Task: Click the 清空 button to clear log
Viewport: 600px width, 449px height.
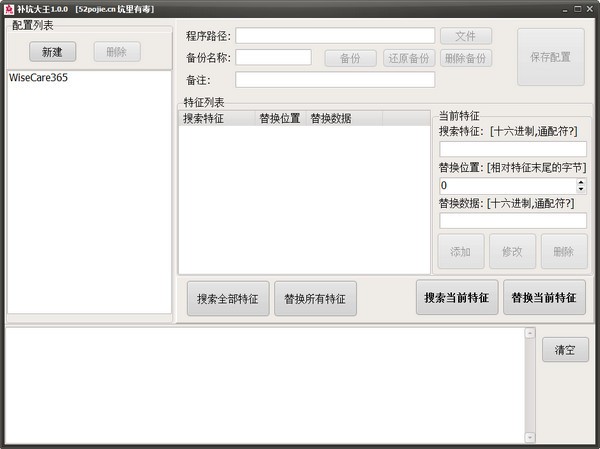Action: pyautogui.click(x=565, y=349)
